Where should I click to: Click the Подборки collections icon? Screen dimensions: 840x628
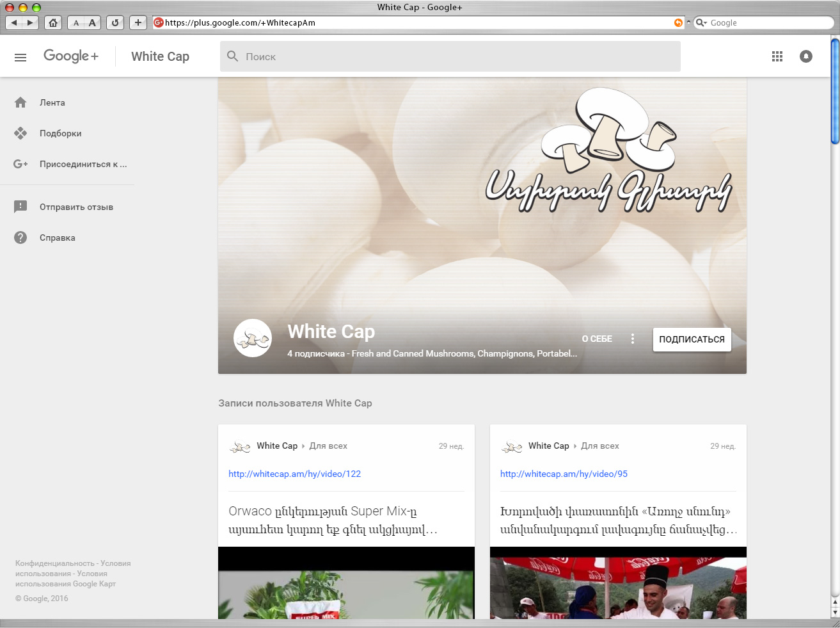pos(20,133)
